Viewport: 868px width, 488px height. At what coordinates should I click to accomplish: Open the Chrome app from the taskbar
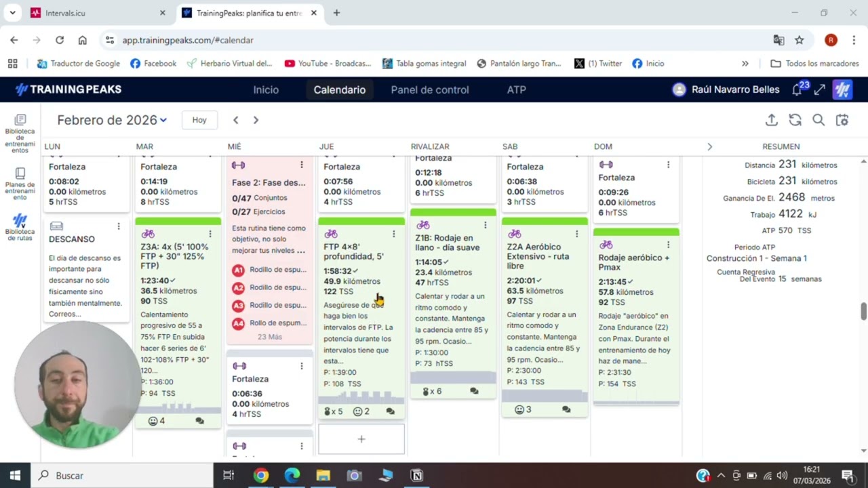(261, 476)
